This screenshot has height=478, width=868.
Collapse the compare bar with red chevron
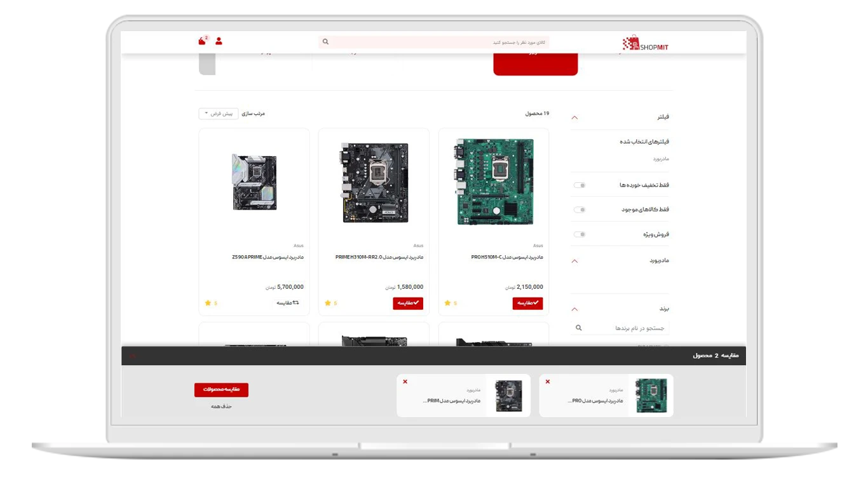(132, 355)
